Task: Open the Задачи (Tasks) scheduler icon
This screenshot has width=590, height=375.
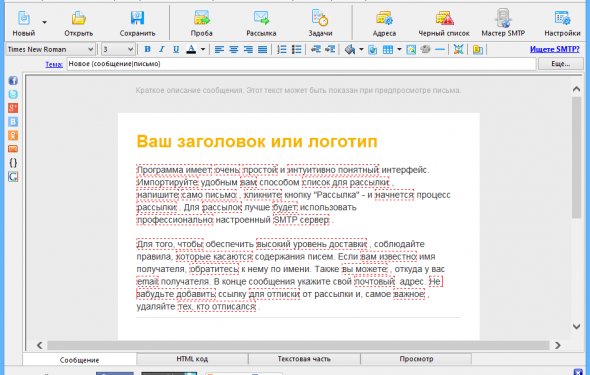Action: click(x=320, y=18)
